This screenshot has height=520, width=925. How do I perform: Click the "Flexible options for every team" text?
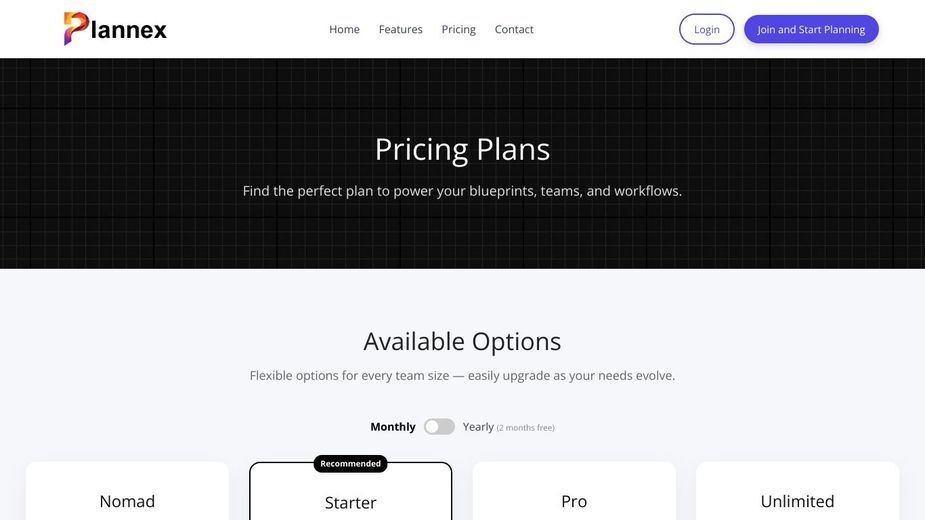click(x=462, y=375)
